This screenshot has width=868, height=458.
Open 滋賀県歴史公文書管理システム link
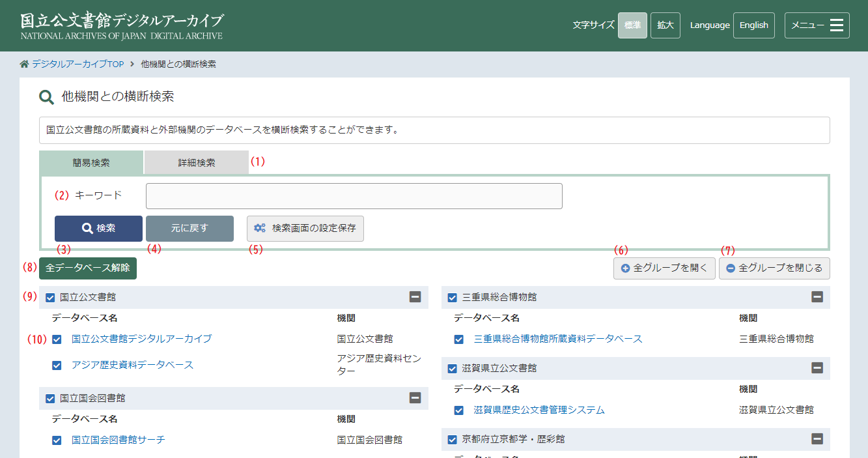tap(539, 410)
